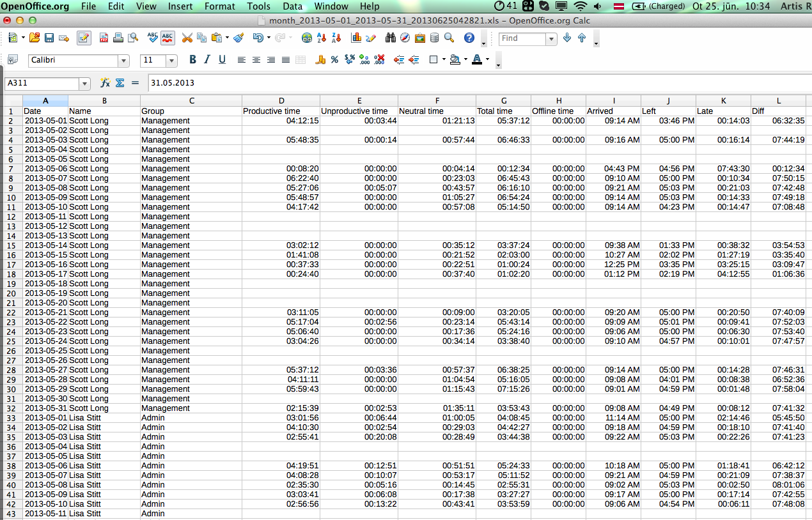The height and width of the screenshot is (520, 812).
Task: Apply the background color
Action: (x=455, y=60)
